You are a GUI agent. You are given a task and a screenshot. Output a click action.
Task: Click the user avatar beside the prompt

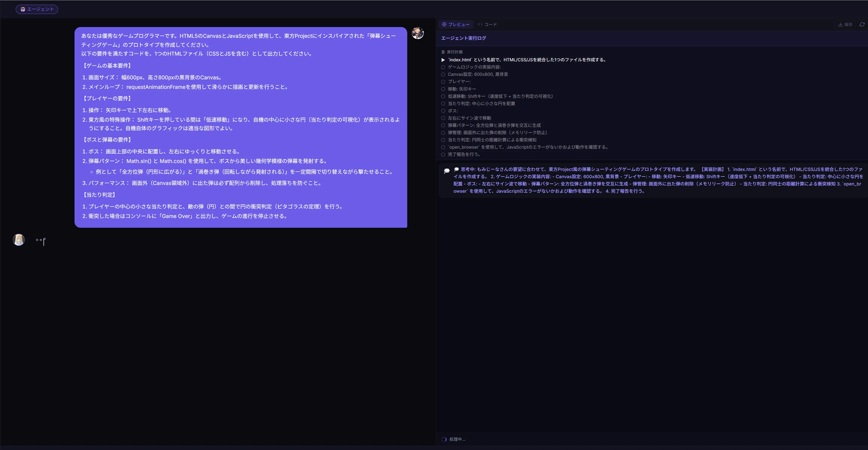click(x=417, y=33)
